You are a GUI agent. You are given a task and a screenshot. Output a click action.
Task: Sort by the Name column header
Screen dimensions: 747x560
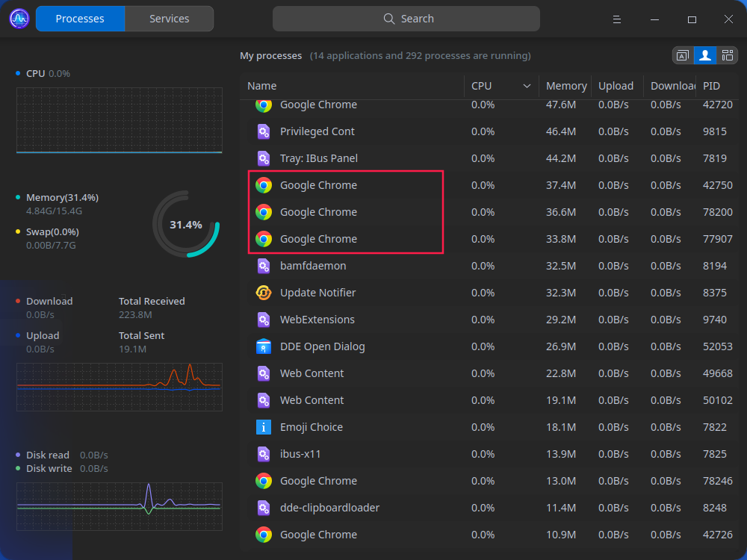click(262, 87)
